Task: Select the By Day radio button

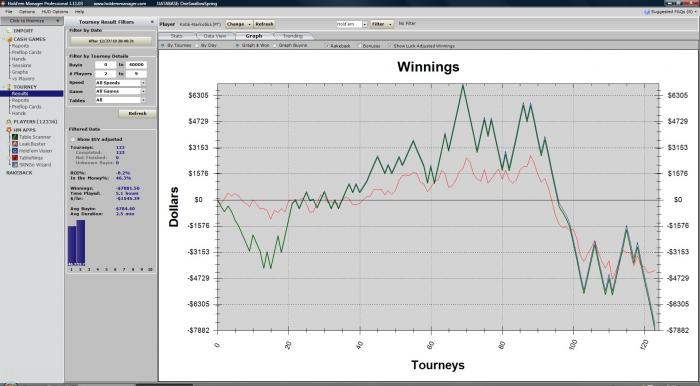Action: [x=197, y=46]
